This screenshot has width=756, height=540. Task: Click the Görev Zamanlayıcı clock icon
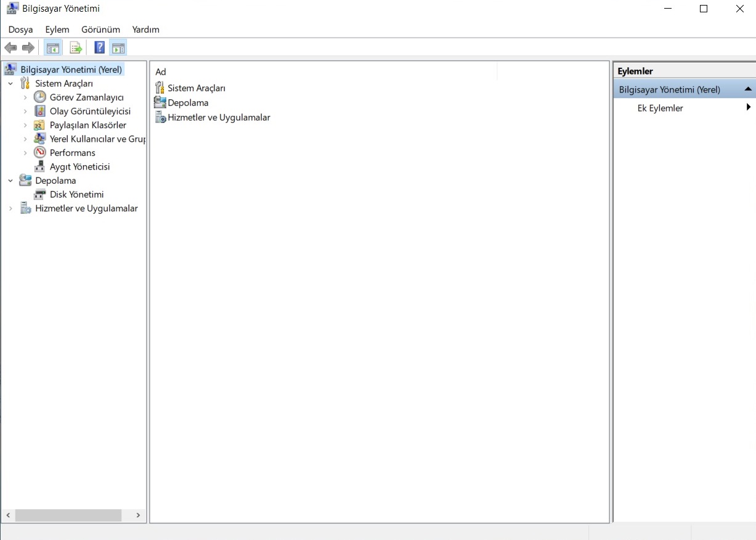pos(40,97)
